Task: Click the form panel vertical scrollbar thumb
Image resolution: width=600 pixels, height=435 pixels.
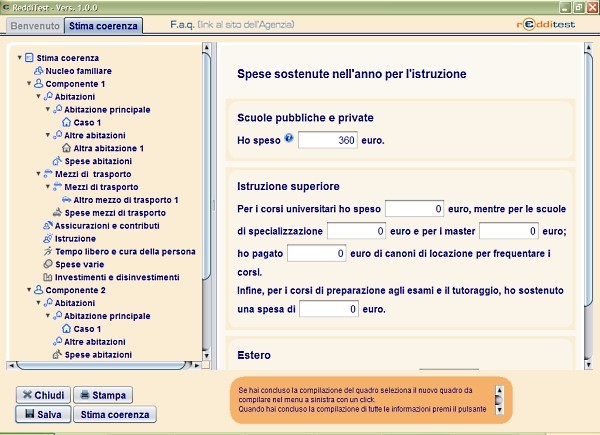Action: [589, 177]
